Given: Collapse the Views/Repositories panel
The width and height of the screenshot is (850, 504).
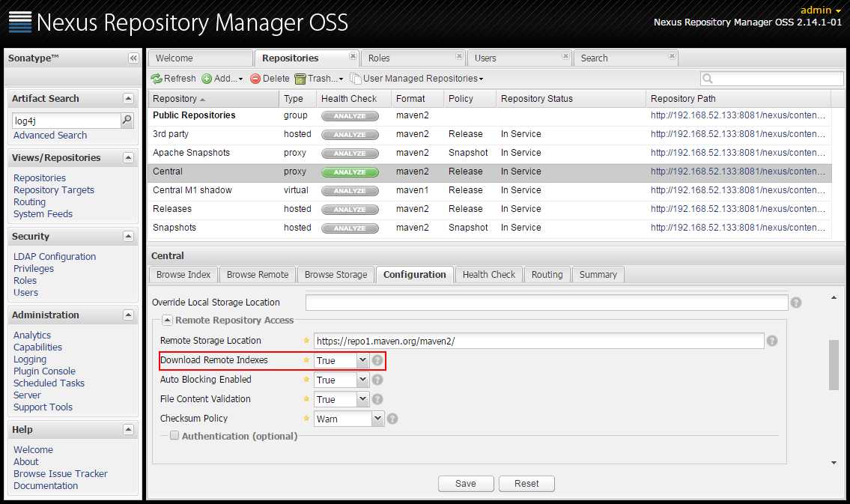Looking at the screenshot, I should pos(128,158).
